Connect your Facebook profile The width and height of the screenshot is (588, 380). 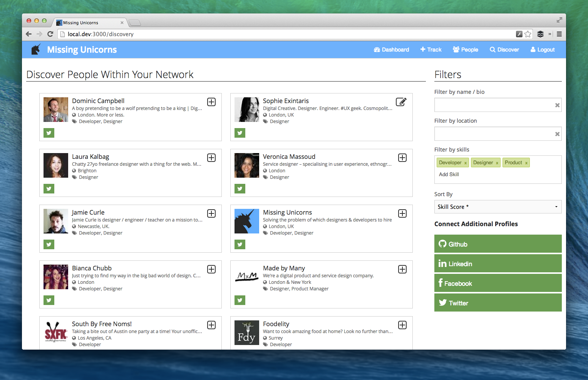(498, 283)
